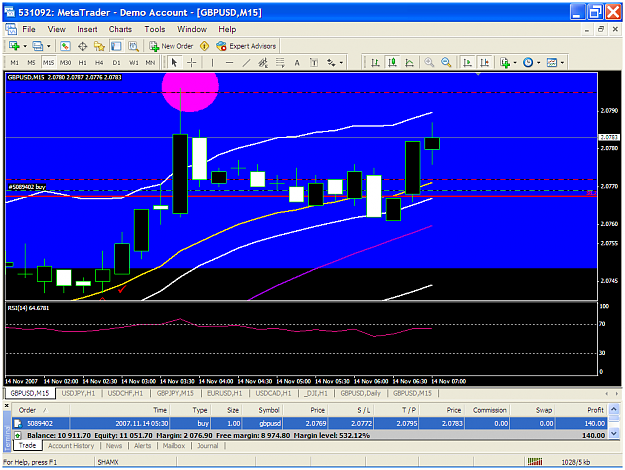
Task: Switch to H1 timeframe
Action: pyautogui.click(x=82, y=63)
